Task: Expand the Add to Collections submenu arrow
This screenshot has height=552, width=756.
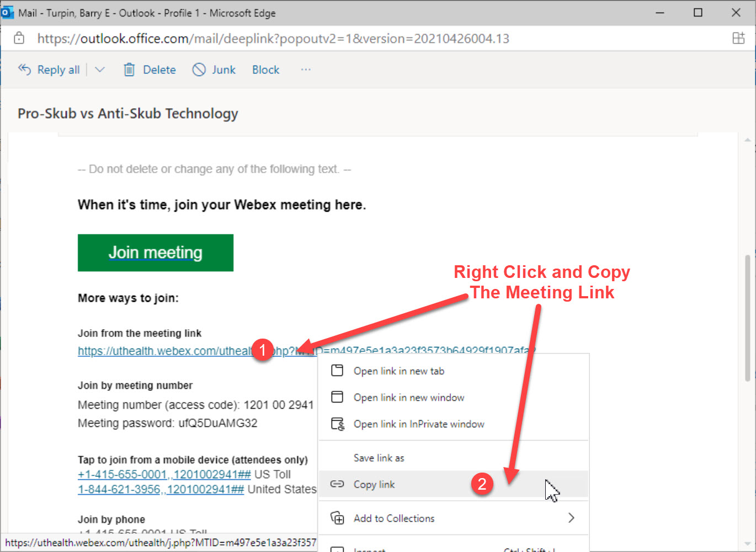Action: coord(571,518)
